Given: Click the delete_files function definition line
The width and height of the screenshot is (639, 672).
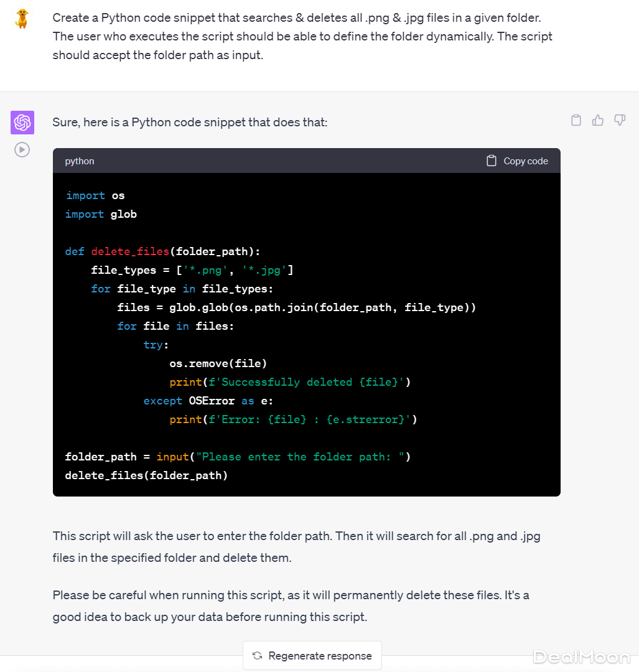Looking at the screenshot, I should 162,251.
